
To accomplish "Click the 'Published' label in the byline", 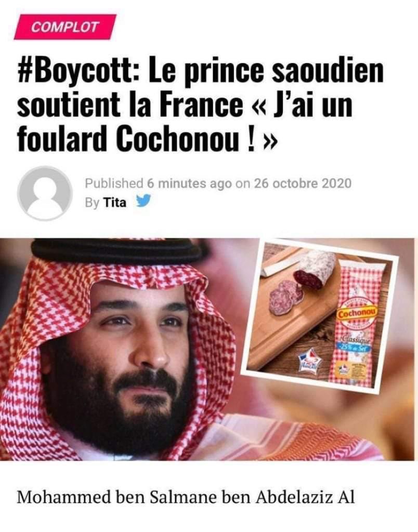I will (x=114, y=183).
